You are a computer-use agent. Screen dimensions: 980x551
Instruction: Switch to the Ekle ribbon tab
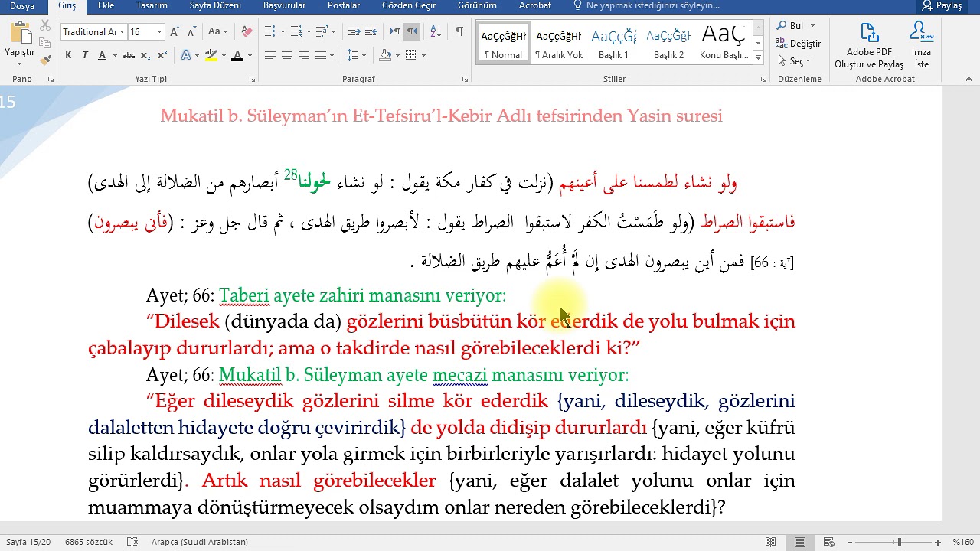point(106,5)
